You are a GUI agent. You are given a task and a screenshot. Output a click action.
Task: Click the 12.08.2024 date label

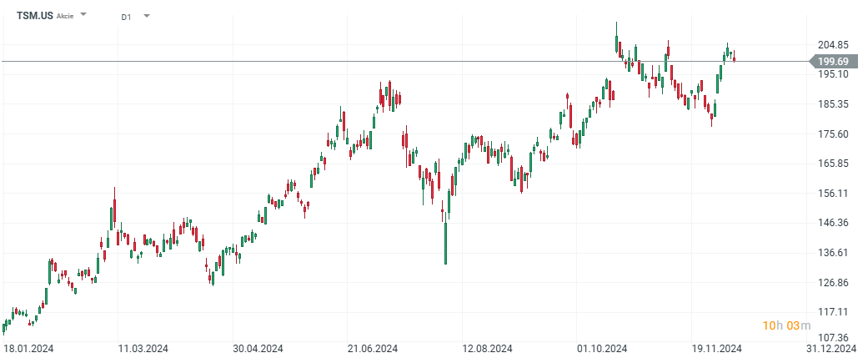click(489, 348)
